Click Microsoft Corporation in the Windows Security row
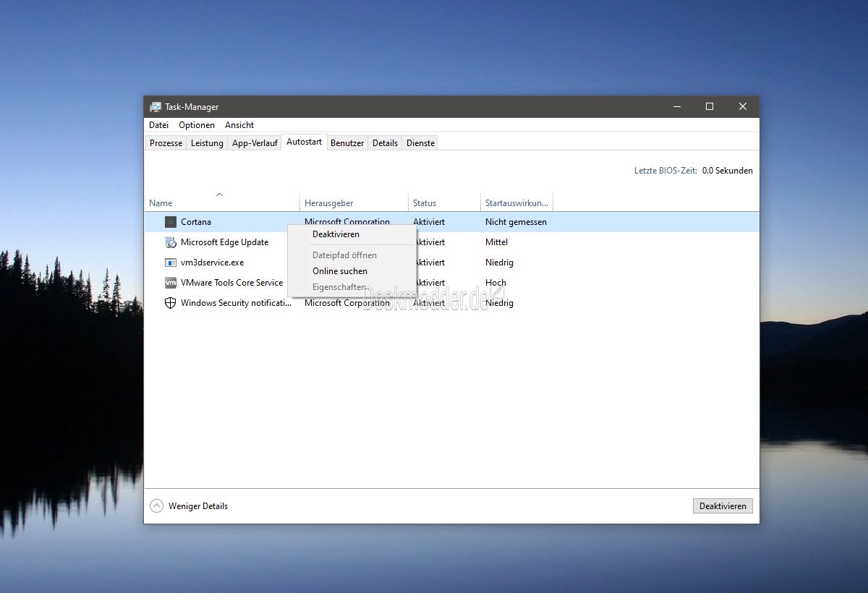This screenshot has width=868, height=593. 347,303
